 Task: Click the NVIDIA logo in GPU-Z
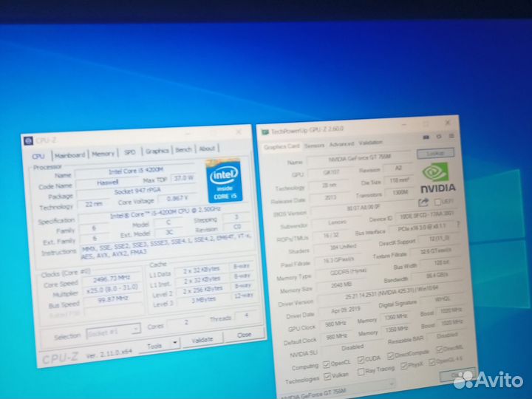pos(437,178)
